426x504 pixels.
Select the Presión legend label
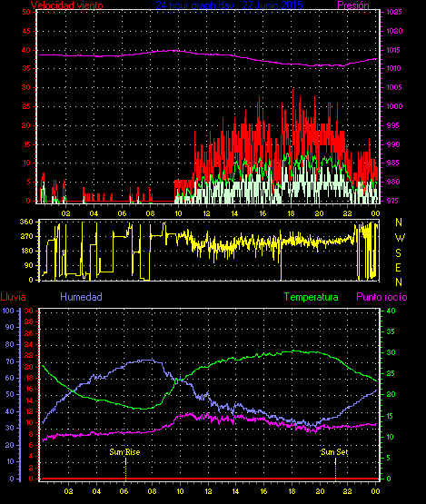click(x=353, y=5)
